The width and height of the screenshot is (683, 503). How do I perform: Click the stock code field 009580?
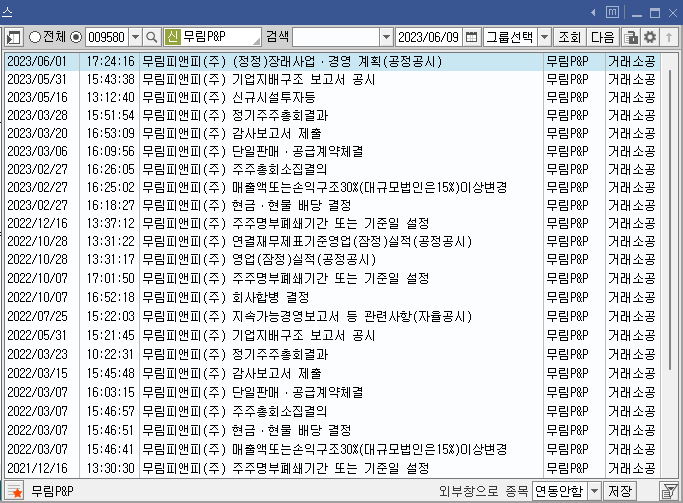(x=107, y=37)
